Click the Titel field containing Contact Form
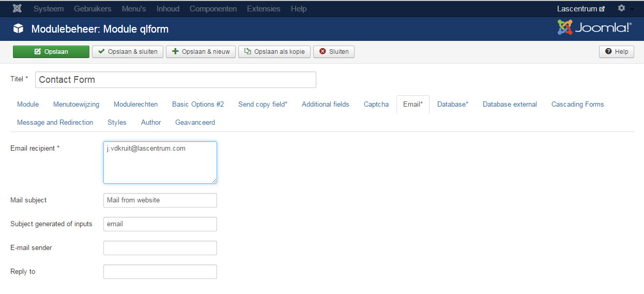The image size is (644, 294). click(x=175, y=80)
